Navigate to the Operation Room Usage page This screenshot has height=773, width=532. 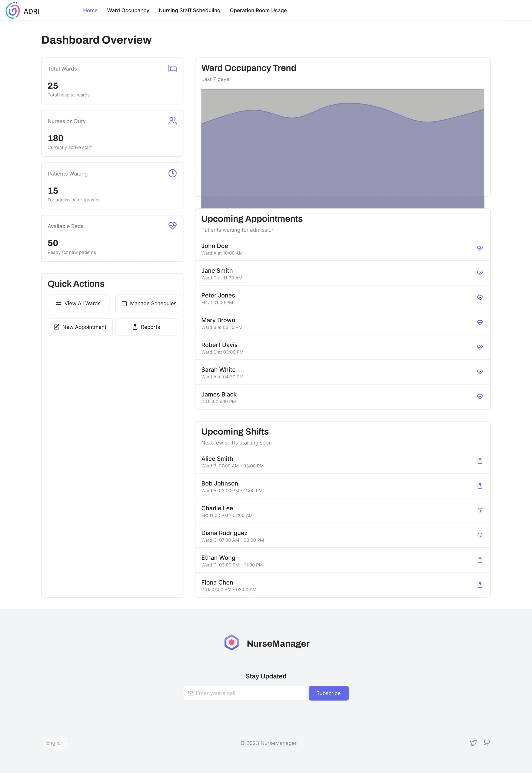pos(258,10)
